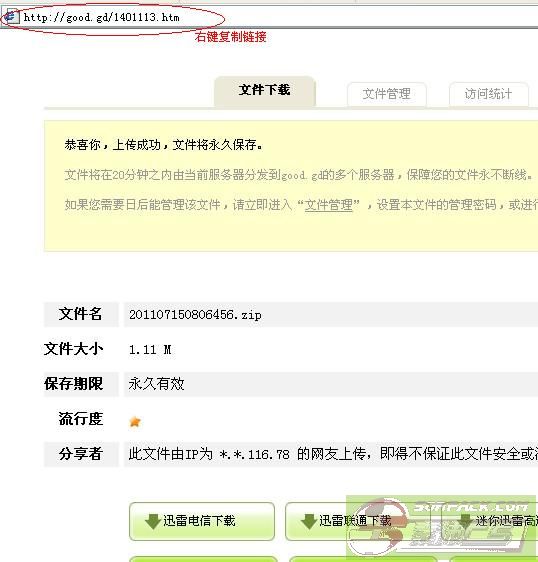Open the 文件管理 tab
This screenshot has width=538, height=562.
pyautogui.click(x=387, y=94)
